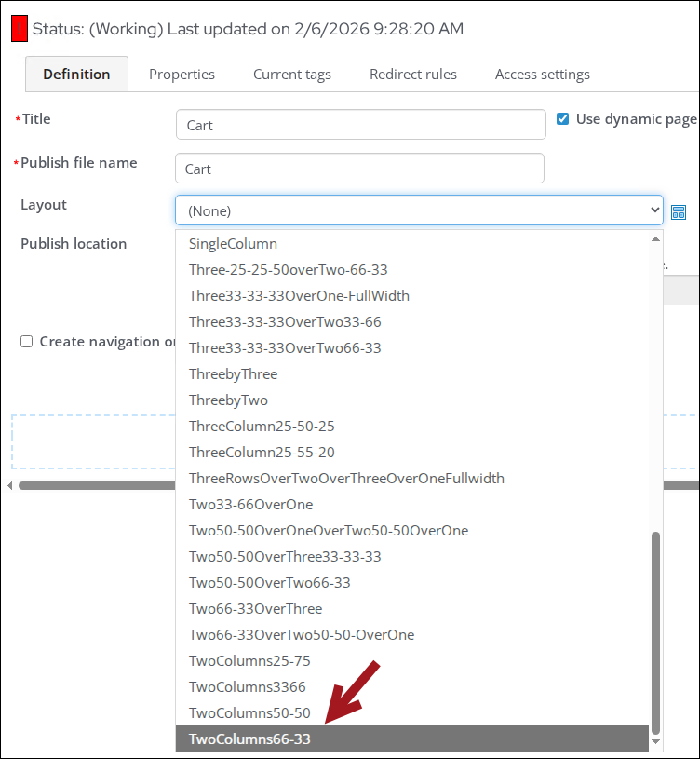Choose Two33-66OverOne layout option
700x759 pixels.
pos(250,505)
